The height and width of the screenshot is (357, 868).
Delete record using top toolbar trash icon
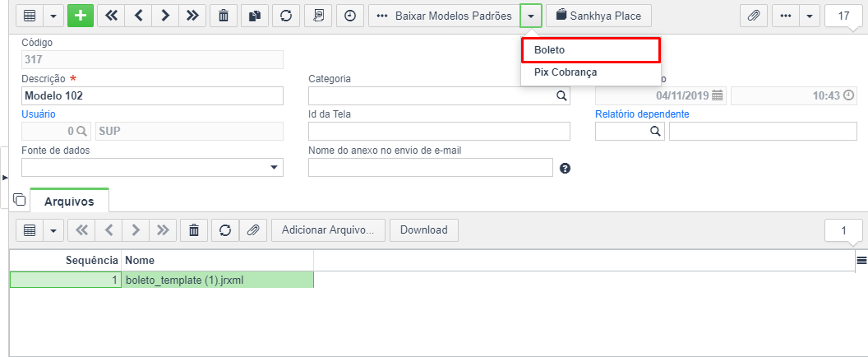[224, 16]
